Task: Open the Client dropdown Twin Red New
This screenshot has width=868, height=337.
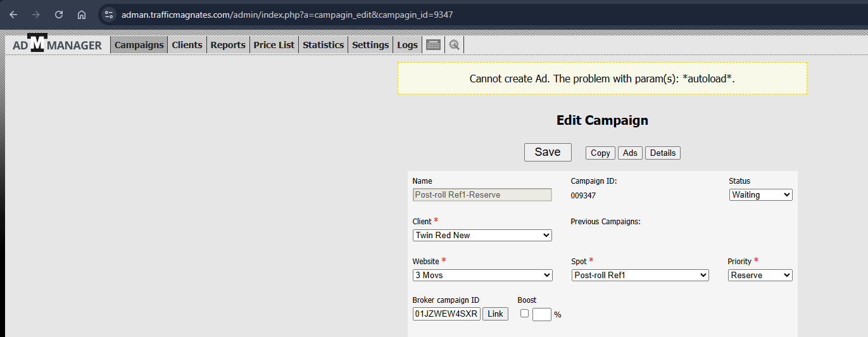Action: (x=482, y=235)
